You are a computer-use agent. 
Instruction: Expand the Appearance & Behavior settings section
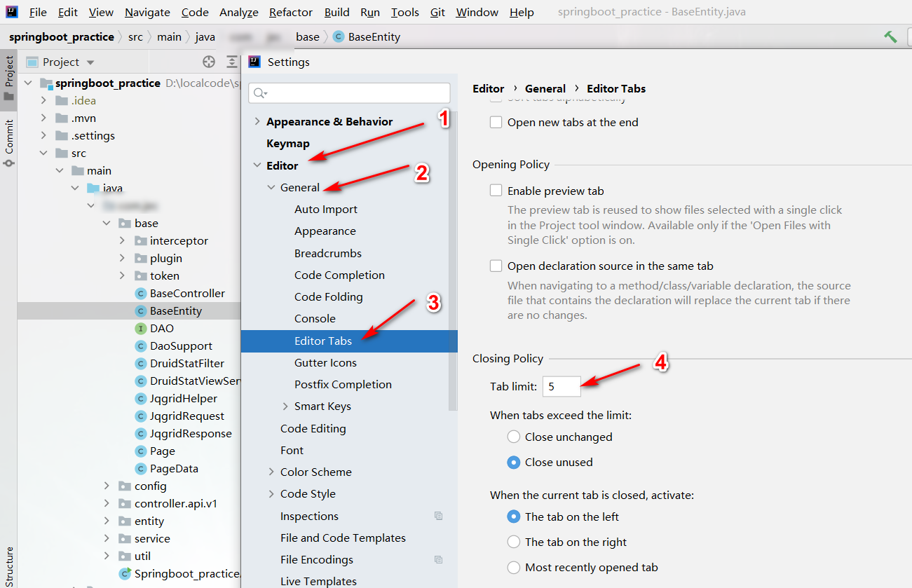click(x=257, y=122)
